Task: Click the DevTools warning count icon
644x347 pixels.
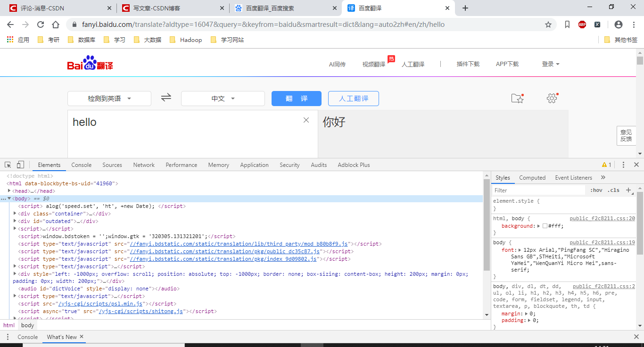Action: [x=606, y=165]
